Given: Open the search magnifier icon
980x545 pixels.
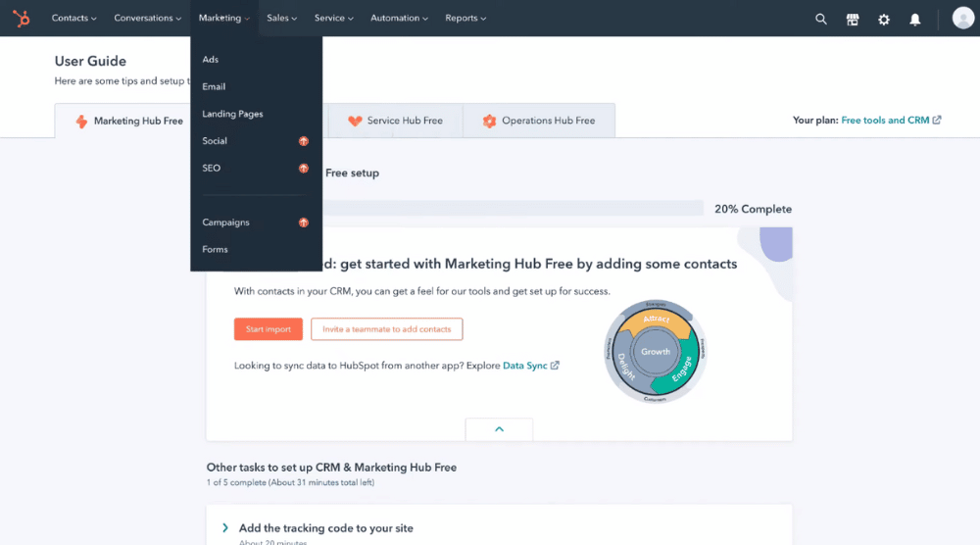Looking at the screenshot, I should (820, 19).
